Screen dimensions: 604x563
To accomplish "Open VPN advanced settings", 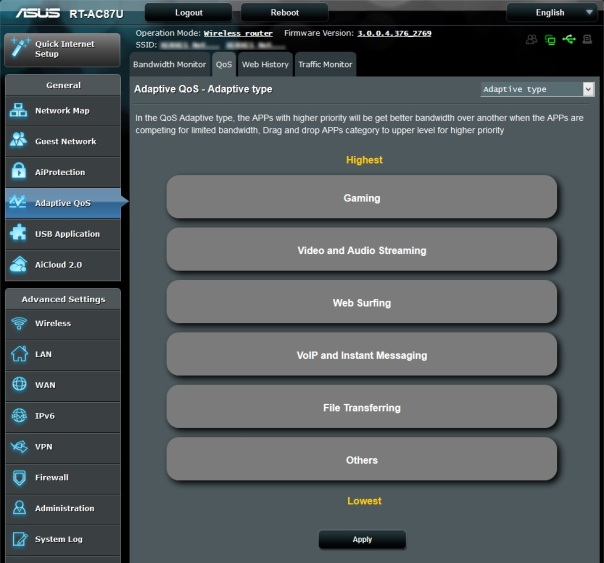I will coord(63,447).
